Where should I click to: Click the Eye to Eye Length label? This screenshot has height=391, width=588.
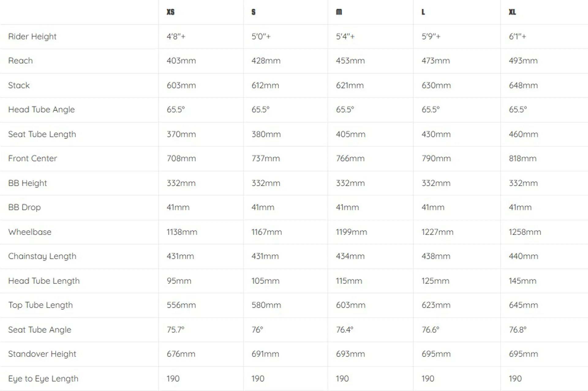[43, 378]
